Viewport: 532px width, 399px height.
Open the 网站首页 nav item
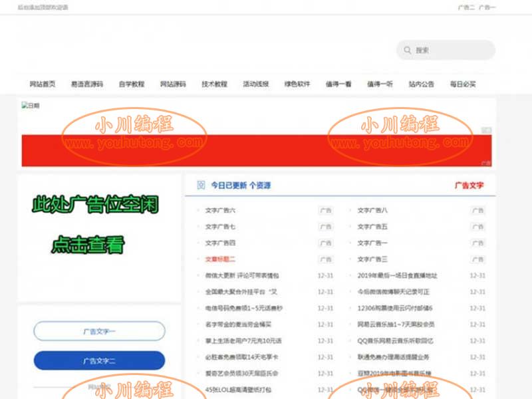43,84
